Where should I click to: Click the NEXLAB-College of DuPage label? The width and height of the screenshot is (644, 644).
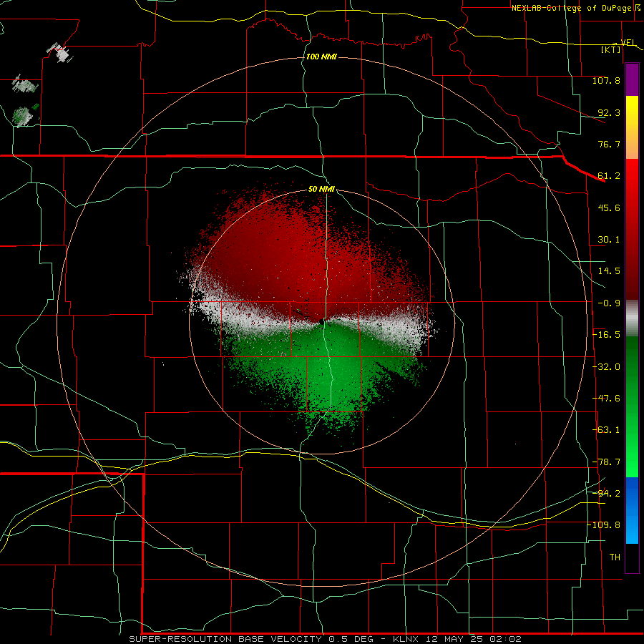coord(572,8)
